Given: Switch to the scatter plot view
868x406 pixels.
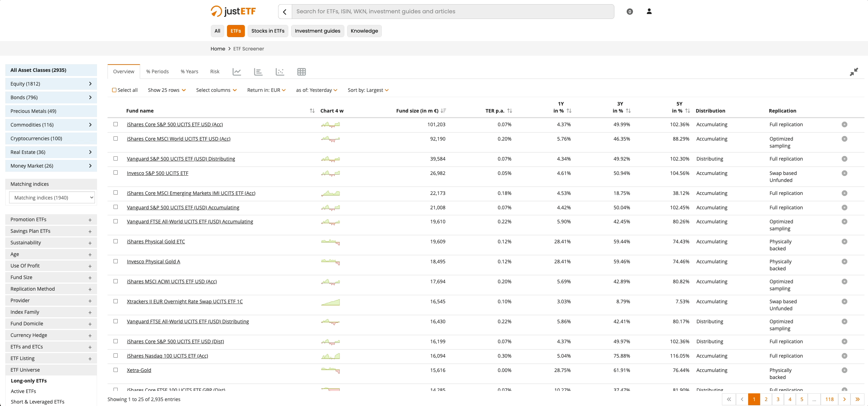Looking at the screenshot, I should (280, 72).
